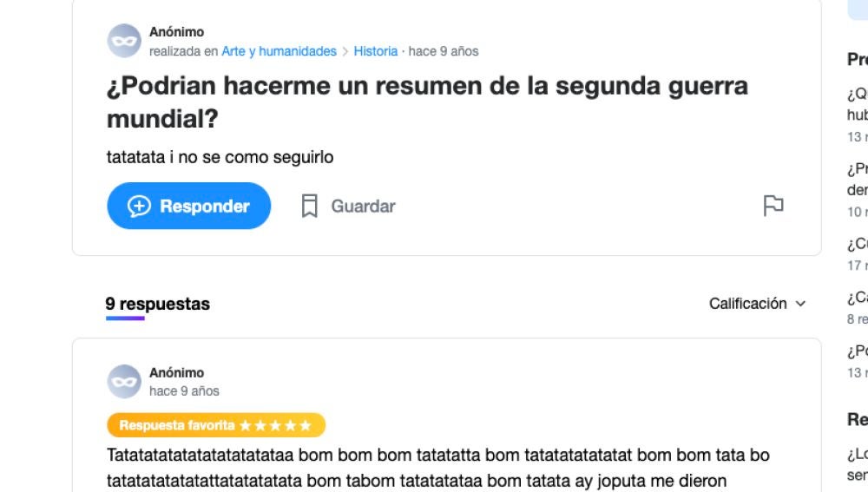The image size is (868, 492).
Task: Click the bookmark icon next to Guardar
Action: pos(310,206)
